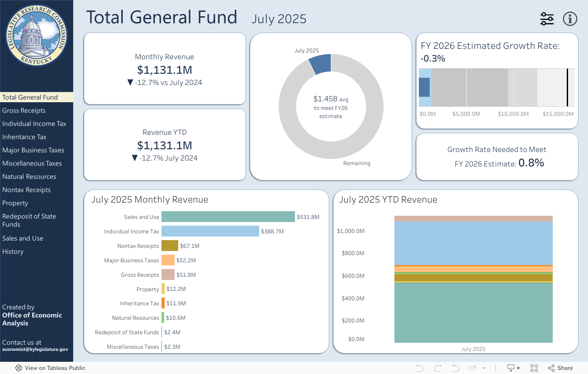Navigate to the History page
The image size is (588, 374).
(13, 251)
